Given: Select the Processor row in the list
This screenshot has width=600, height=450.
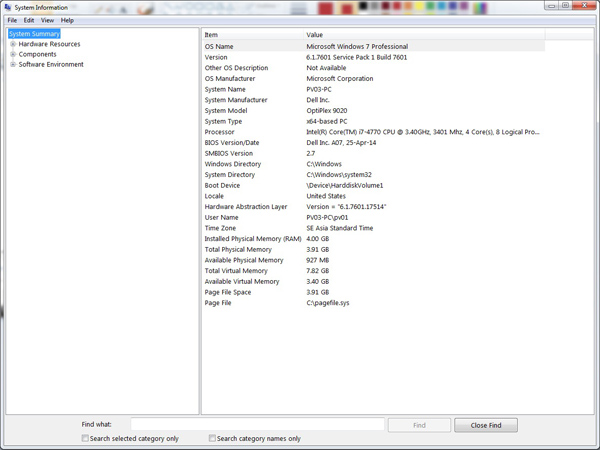Looking at the screenshot, I should click(x=373, y=132).
